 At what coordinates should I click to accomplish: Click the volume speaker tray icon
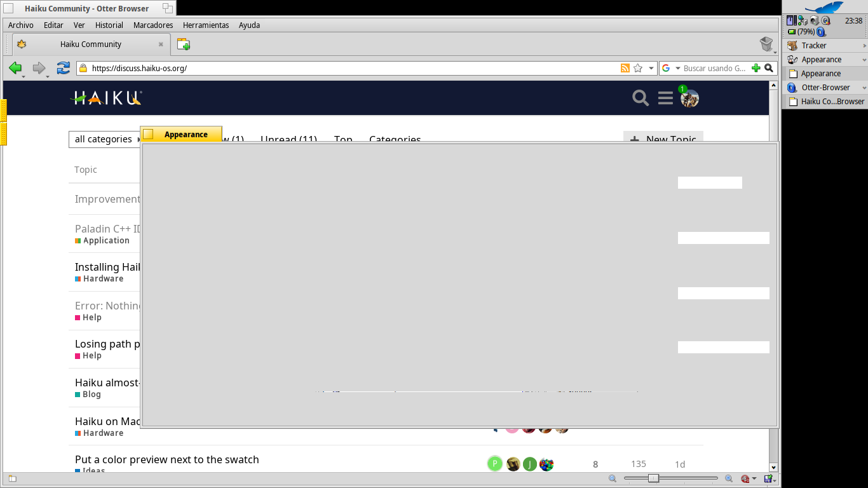[814, 20]
